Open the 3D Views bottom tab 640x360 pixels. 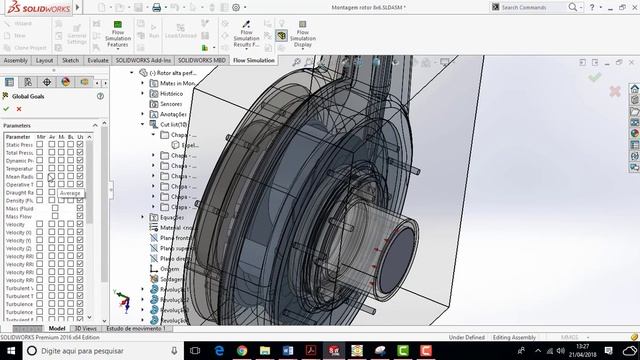pos(85,329)
